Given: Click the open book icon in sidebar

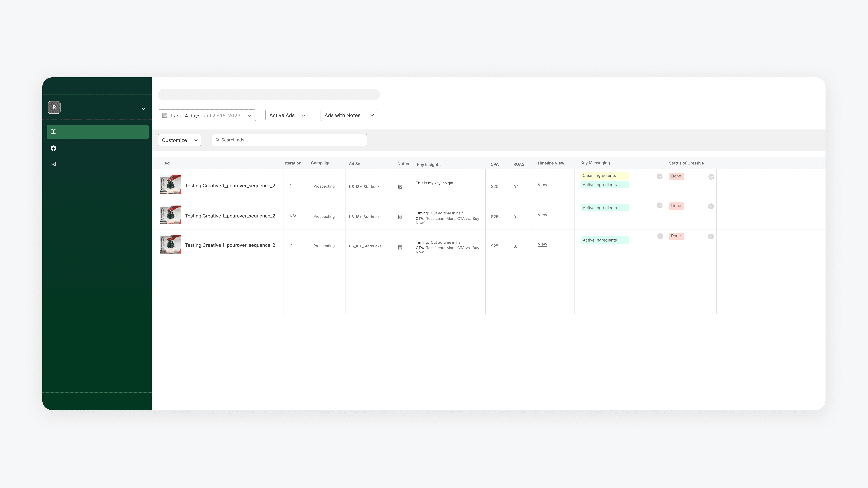Looking at the screenshot, I should (54, 132).
